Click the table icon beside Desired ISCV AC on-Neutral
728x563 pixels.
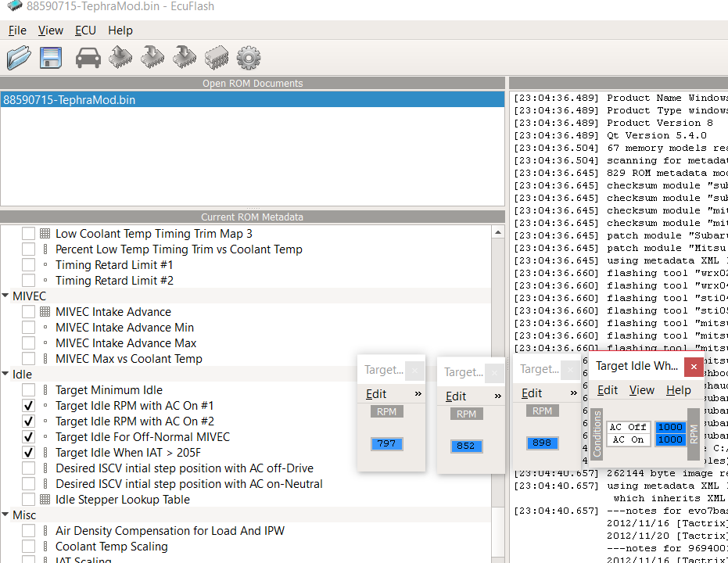pos(45,483)
